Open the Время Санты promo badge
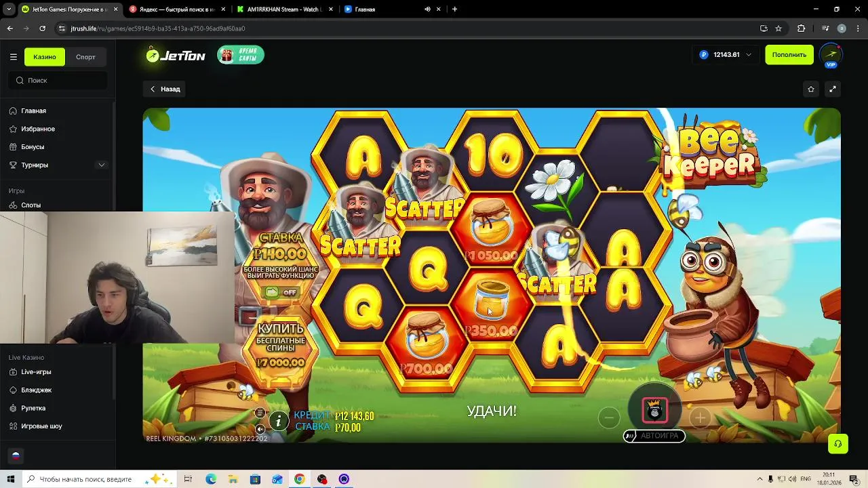Viewport: 868px width, 488px height. tap(241, 55)
